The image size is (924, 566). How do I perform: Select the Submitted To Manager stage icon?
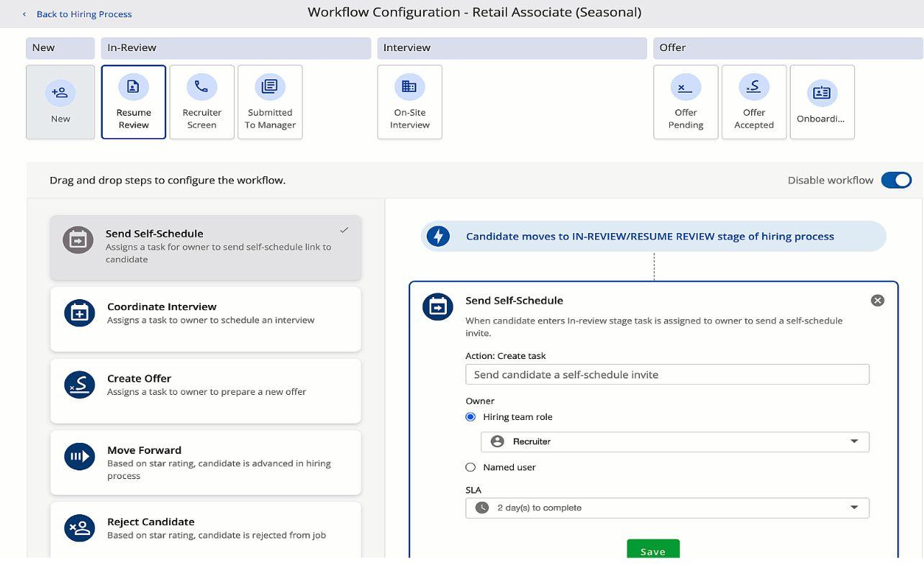[x=270, y=87]
